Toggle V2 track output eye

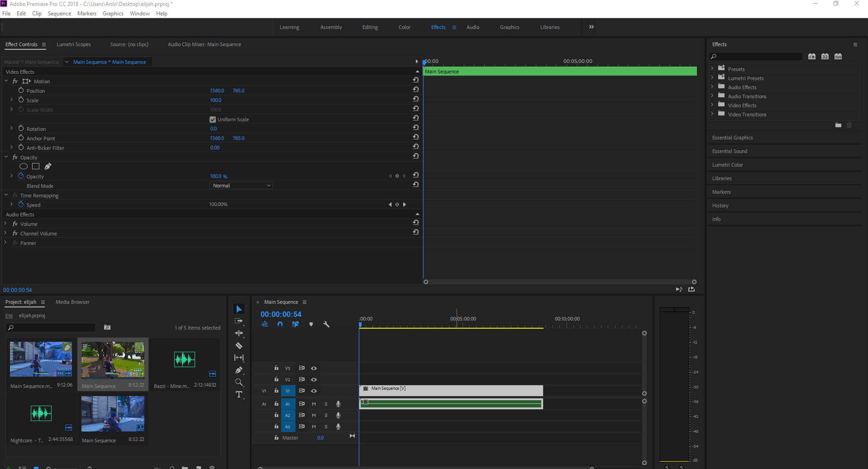pyautogui.click(x=314, y=380)
